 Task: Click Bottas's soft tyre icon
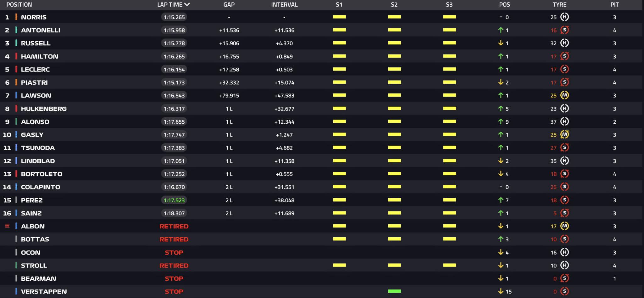pos(564,239)
